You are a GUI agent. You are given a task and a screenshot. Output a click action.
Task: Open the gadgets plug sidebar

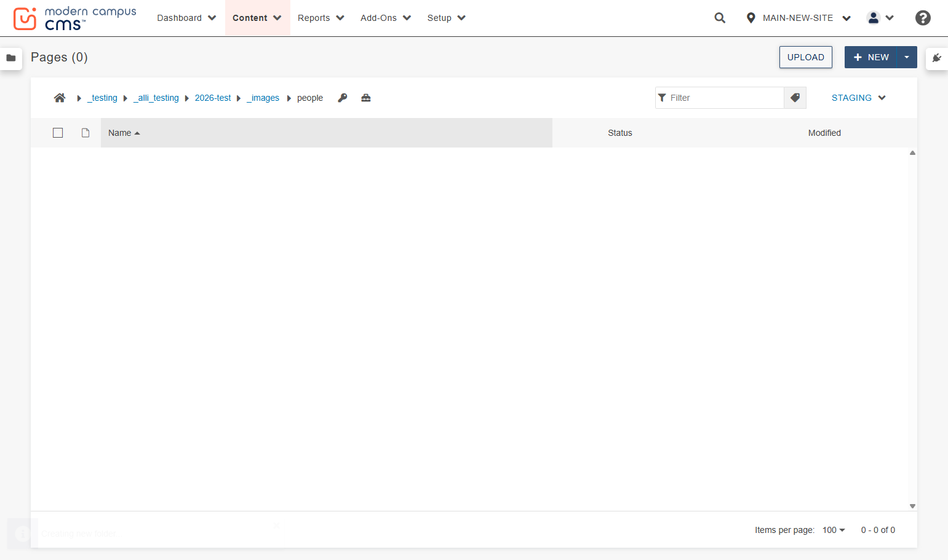pos(937,58)
